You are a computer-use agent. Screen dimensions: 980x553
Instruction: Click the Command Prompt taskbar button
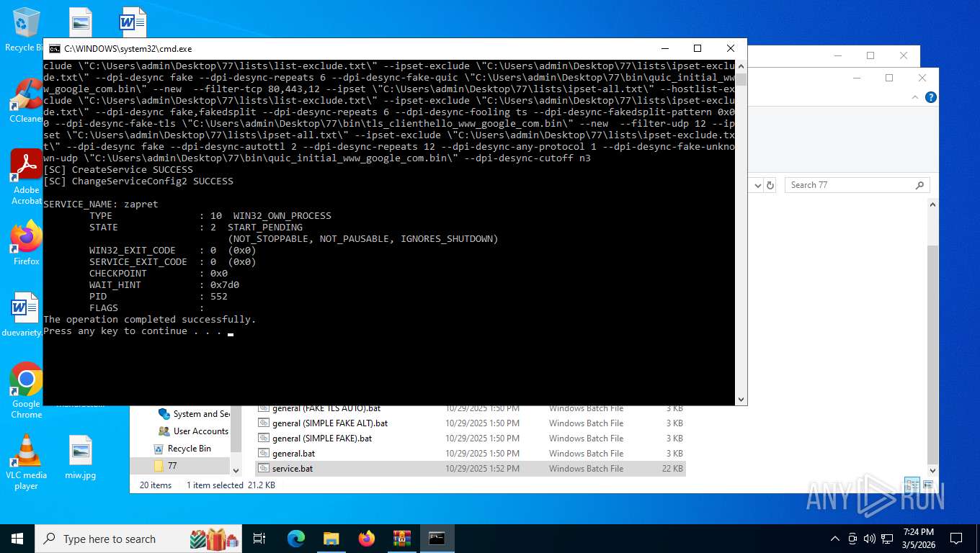(437, 539)
